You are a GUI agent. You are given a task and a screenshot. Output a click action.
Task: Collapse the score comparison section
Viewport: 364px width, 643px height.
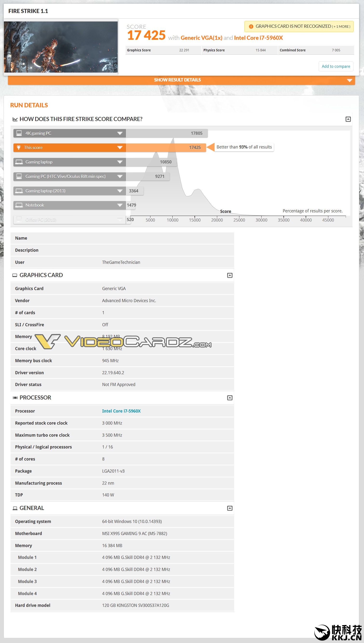(348, 119)
